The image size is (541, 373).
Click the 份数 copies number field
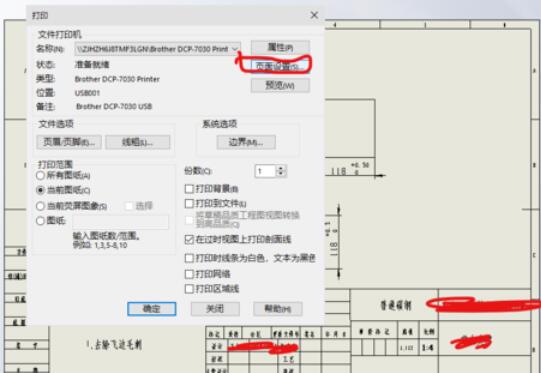(x=265, y=171)
